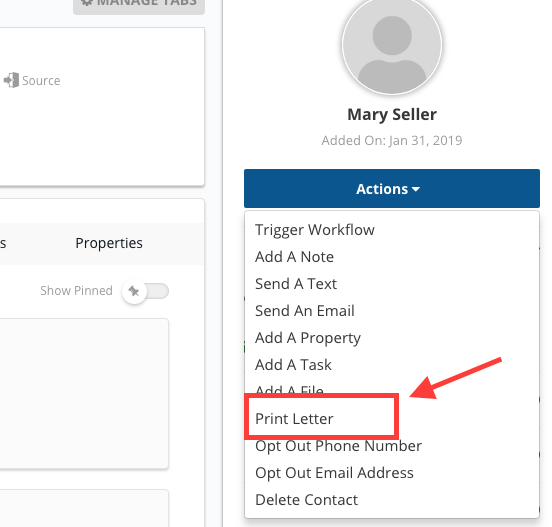Screen dimensions: 552x527
Task: Select Add A Property from menu
Action: click(308, 338)
